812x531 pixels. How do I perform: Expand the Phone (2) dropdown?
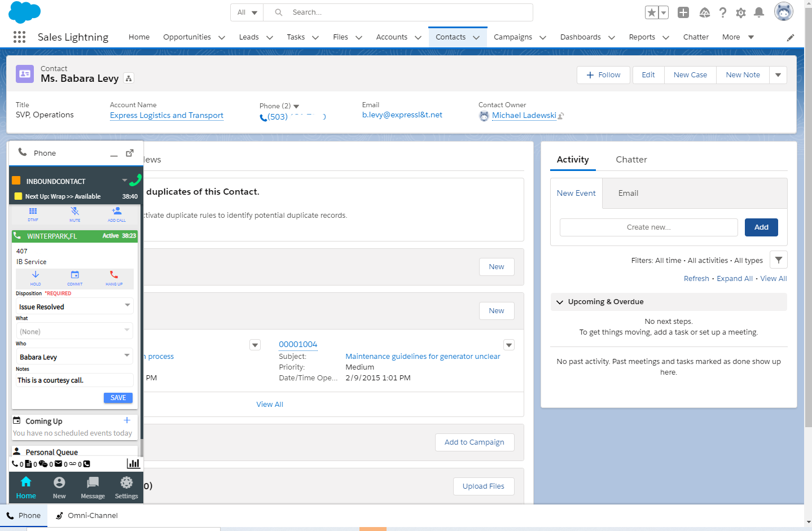[296, 106]
